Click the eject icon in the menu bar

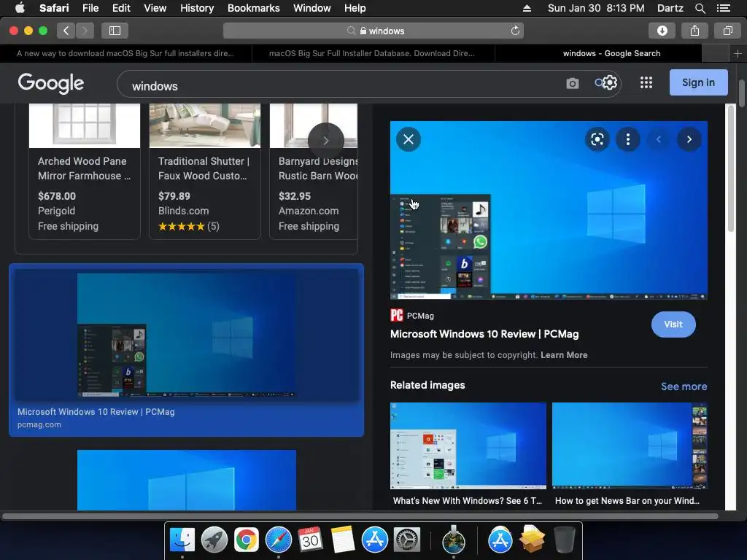(527, 8)
